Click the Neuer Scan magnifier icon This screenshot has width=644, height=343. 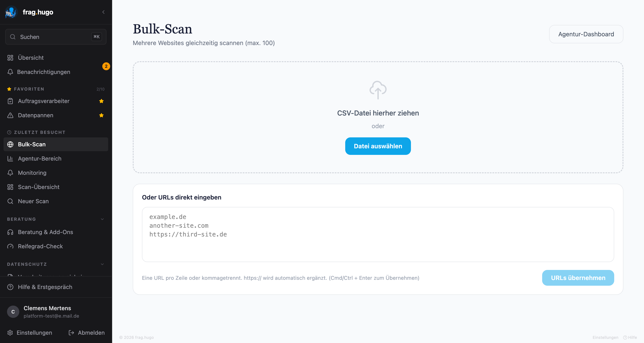coord(10,201)
